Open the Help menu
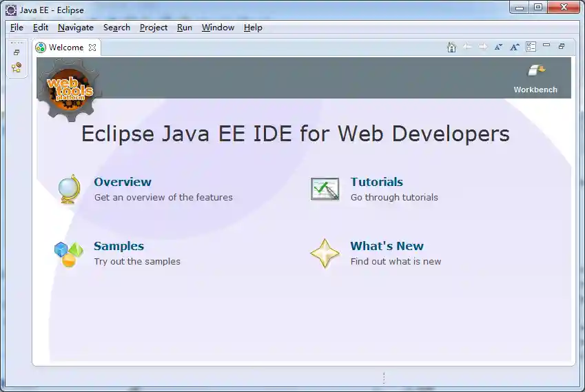585x392 pixels. click(x=253, y=28)
